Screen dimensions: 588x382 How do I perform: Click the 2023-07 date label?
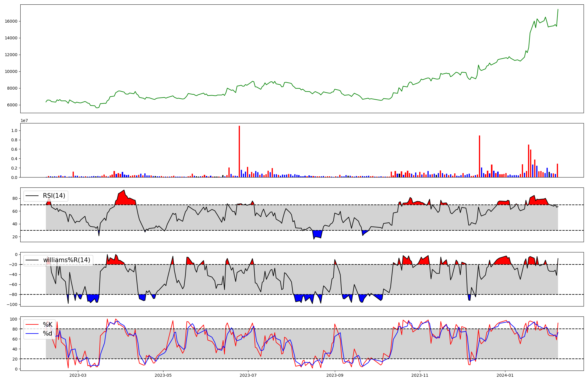tap(248, 375)
